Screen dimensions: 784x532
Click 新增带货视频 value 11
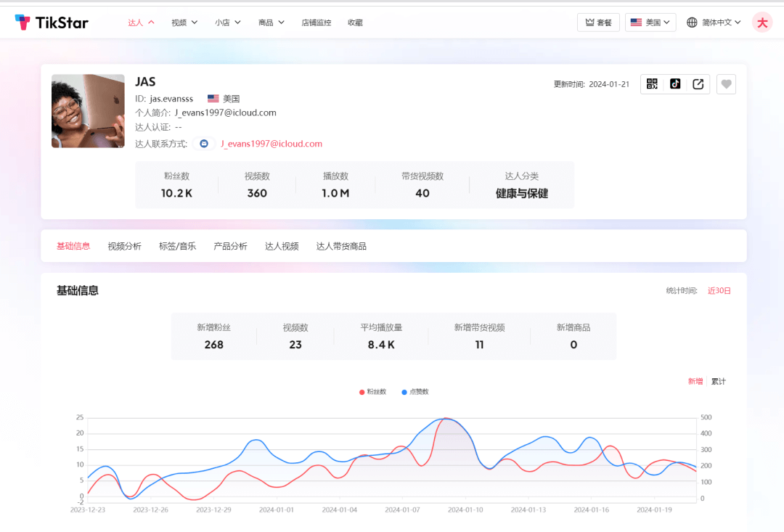[x=480, y=345]
